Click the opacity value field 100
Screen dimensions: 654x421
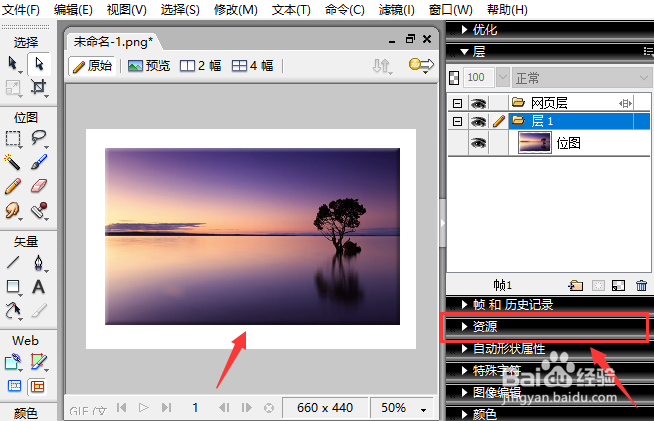[x=478, y=78]
